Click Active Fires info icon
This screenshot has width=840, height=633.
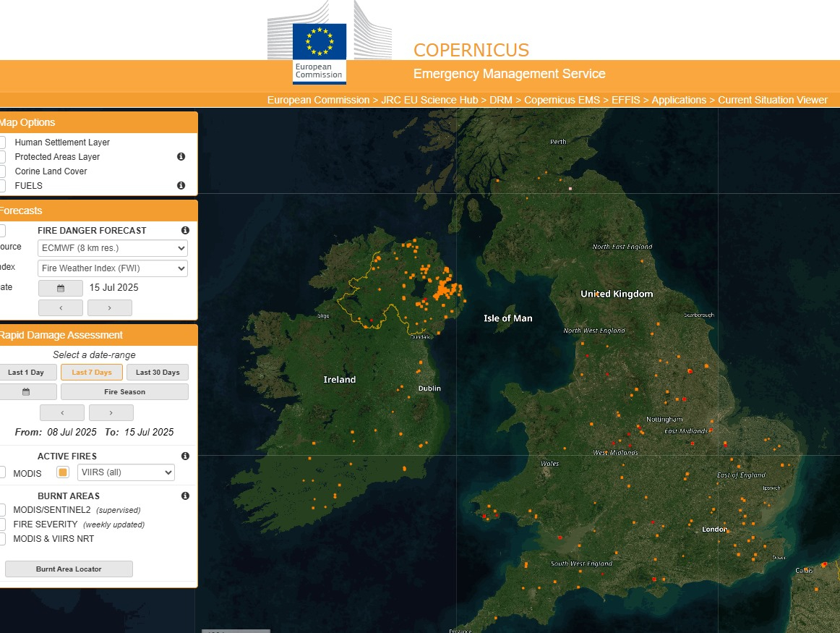click(185, 456)
